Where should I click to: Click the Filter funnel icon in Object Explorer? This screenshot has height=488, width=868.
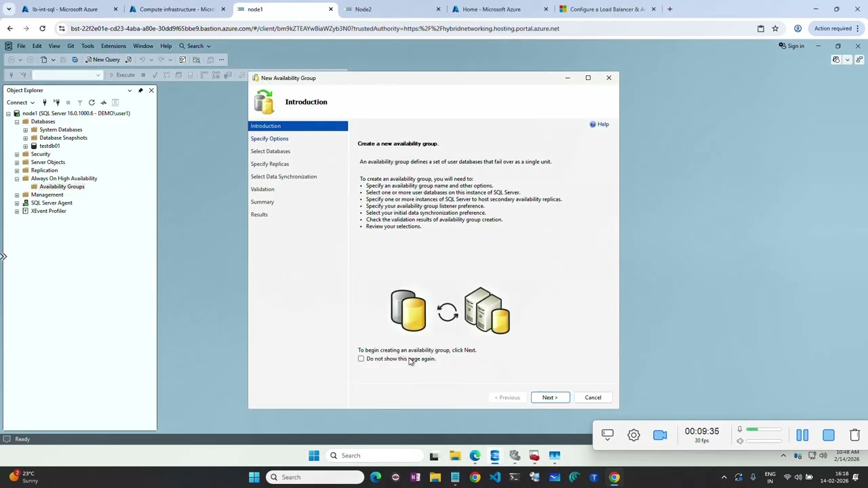pyautogui.click(x=79, y=102)
